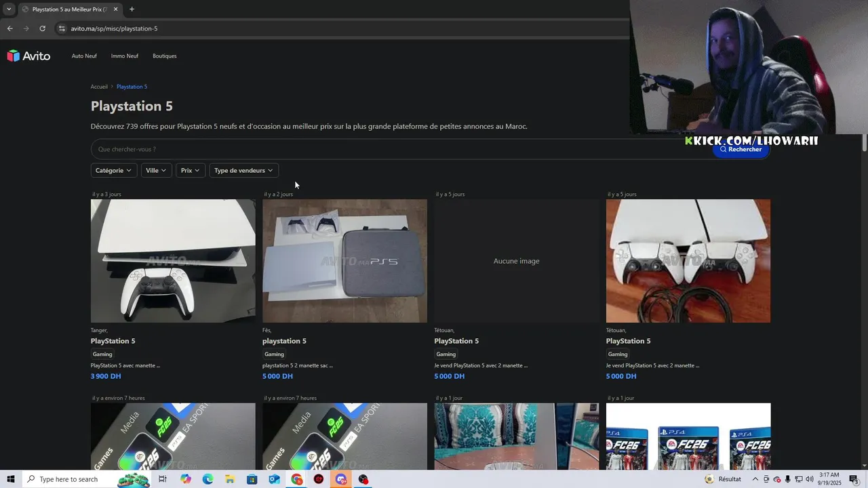Viewport: 868px width, 488px height.
Task: Open the playstation 5 title under Fès
Action: (284, 341)
